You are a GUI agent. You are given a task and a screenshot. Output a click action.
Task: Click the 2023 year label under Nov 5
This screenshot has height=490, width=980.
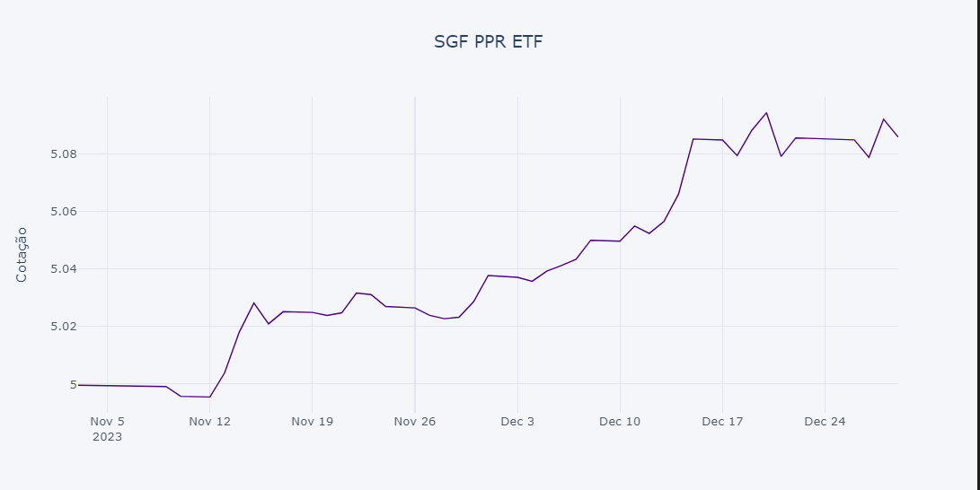[x=107, y=437]
